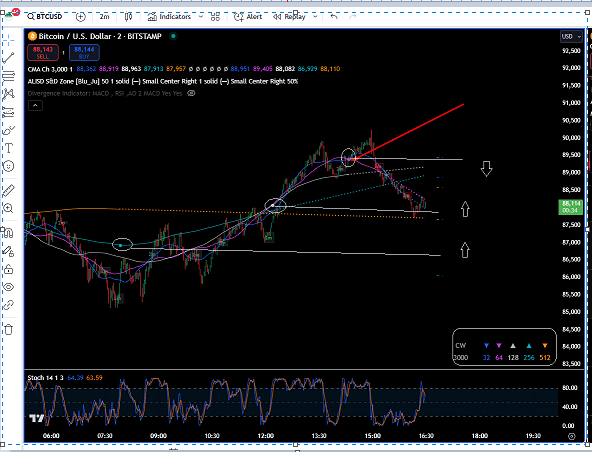Click the white 128 value in CW table
This screenshot has height=452, width=592.
point(513,358)
